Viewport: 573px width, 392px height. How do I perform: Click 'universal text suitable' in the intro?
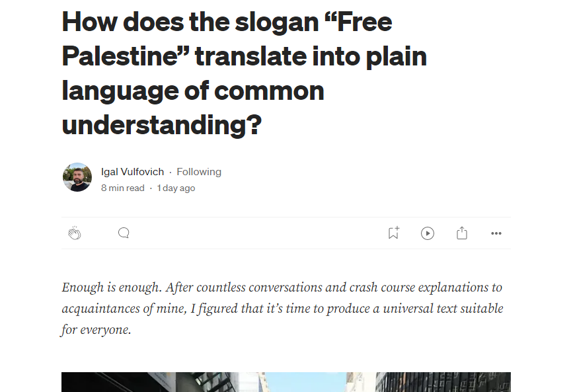(x=443, y=309)
